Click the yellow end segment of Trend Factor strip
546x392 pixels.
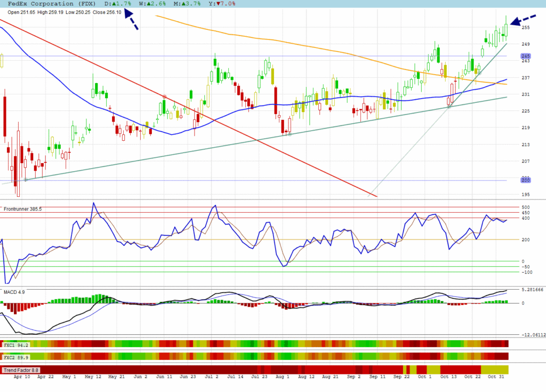494,370
